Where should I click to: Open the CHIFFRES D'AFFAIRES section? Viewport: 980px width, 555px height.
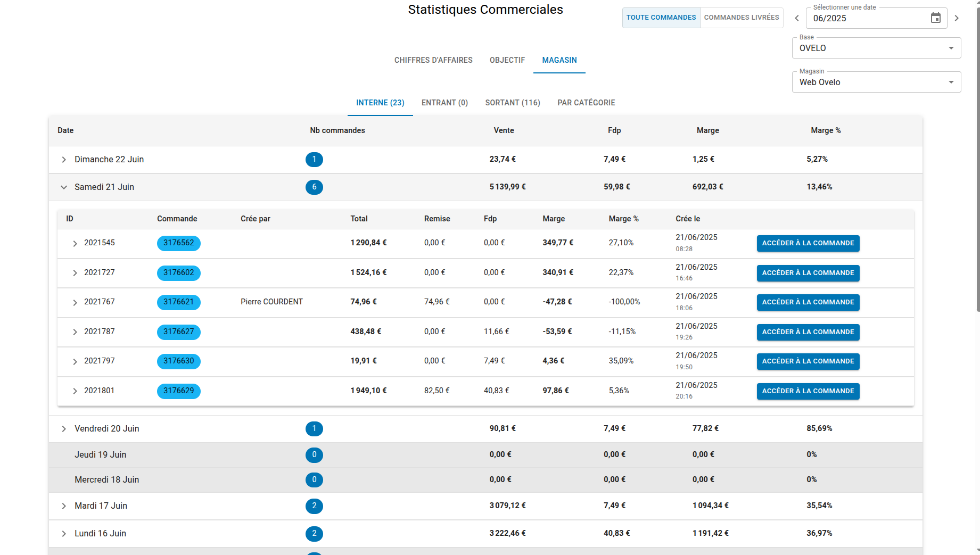433,60
